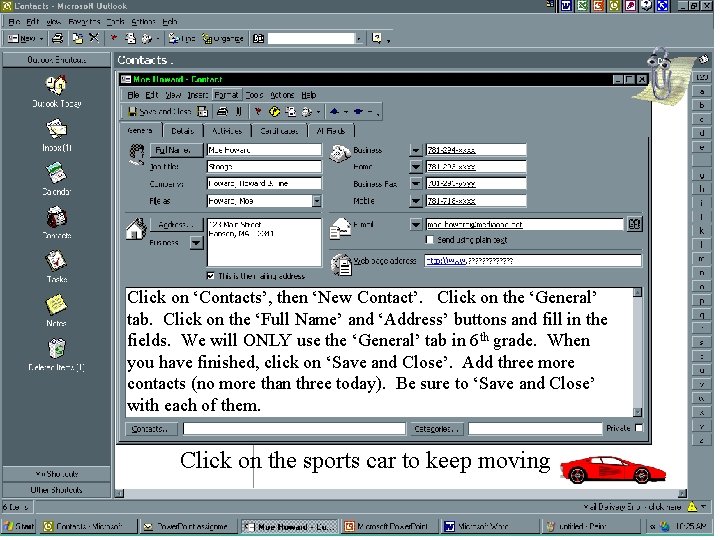
Task: Select the Contacts shortcut in sidebar
Action: pyautogui.click(x=56, y=217)
